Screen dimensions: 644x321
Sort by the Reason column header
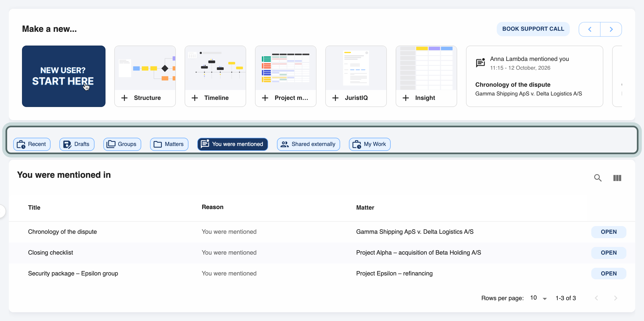click(x=213, y=207)
